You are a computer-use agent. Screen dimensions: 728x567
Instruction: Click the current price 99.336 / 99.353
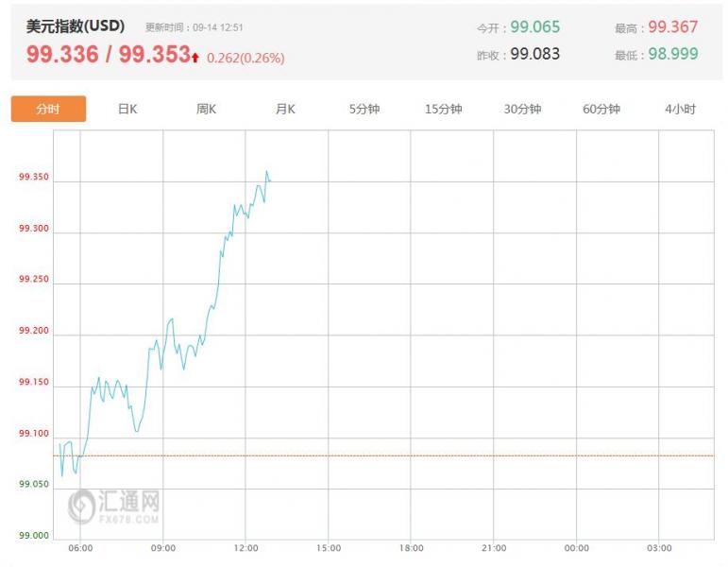click(x=109, y=54)
